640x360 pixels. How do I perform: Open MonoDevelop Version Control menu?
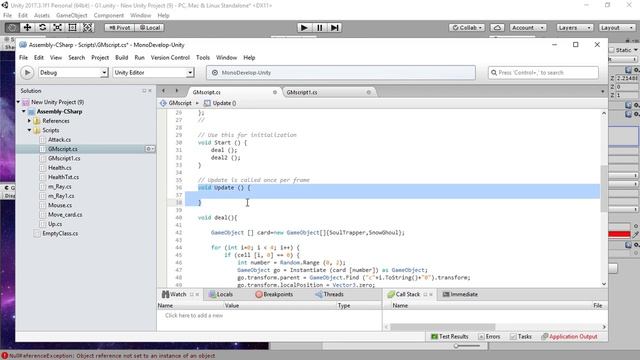point(170,58)
